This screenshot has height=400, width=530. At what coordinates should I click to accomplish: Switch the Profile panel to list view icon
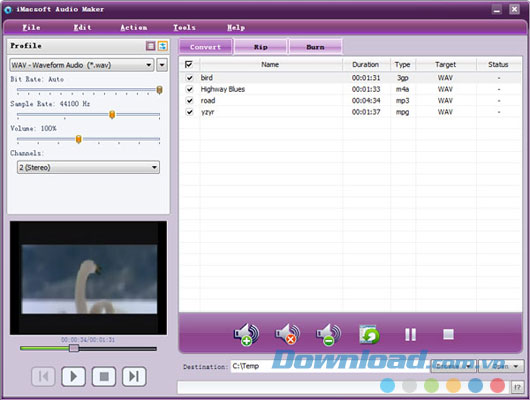(x=150, y=46)
